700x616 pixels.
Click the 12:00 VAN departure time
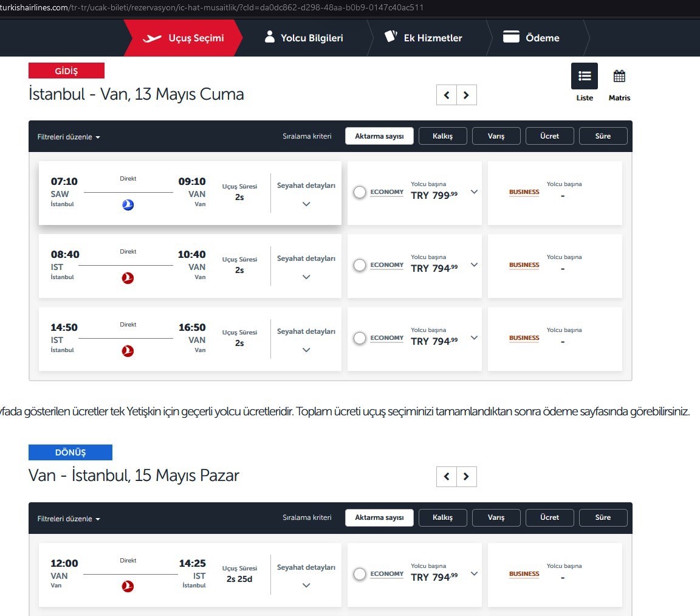(x=64, y=563)
